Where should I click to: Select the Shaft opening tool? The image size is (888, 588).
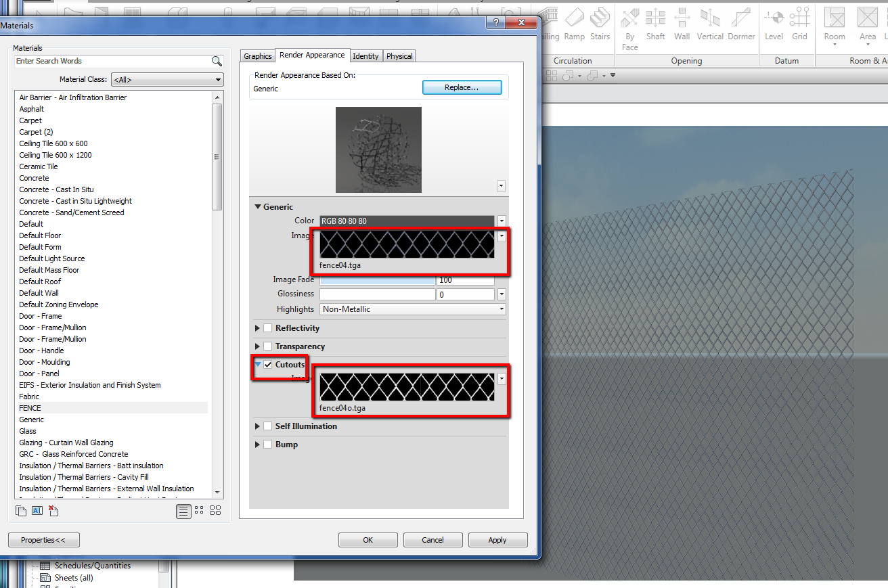(x=655, y=24)
